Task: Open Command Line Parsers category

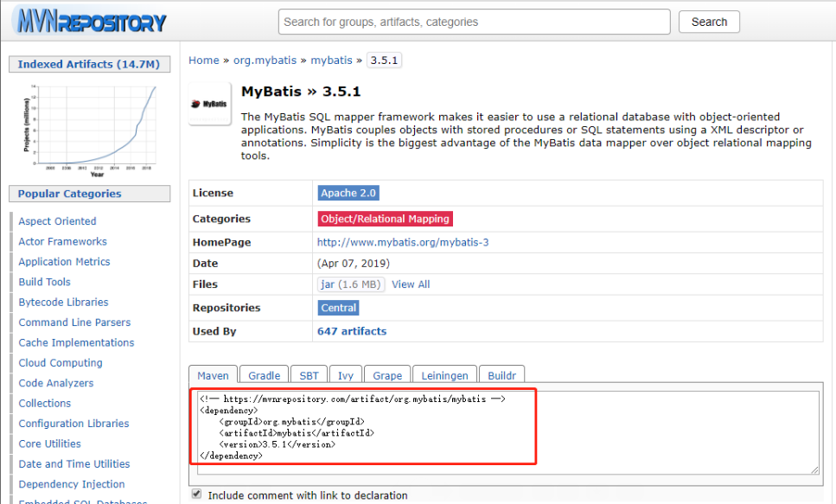Action: [x=74, y=322]
